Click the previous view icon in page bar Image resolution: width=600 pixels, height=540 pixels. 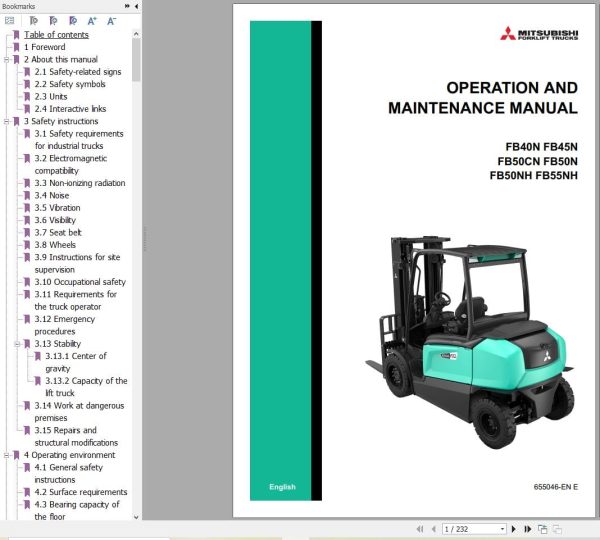click(x=543, y=529)
